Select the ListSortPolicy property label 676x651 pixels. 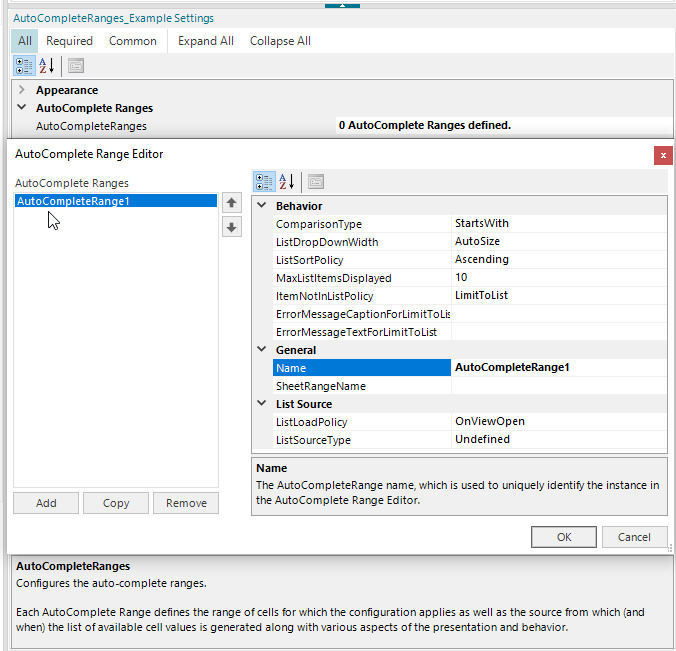(x=310, y=260)
